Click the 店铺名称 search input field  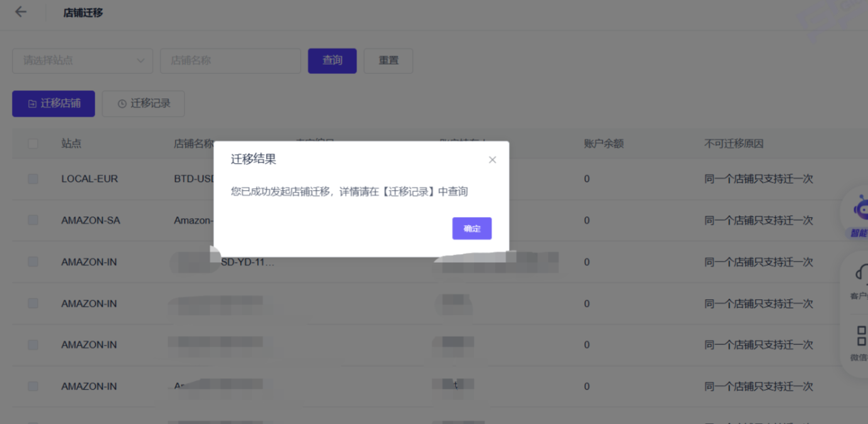tap(230, 61)
